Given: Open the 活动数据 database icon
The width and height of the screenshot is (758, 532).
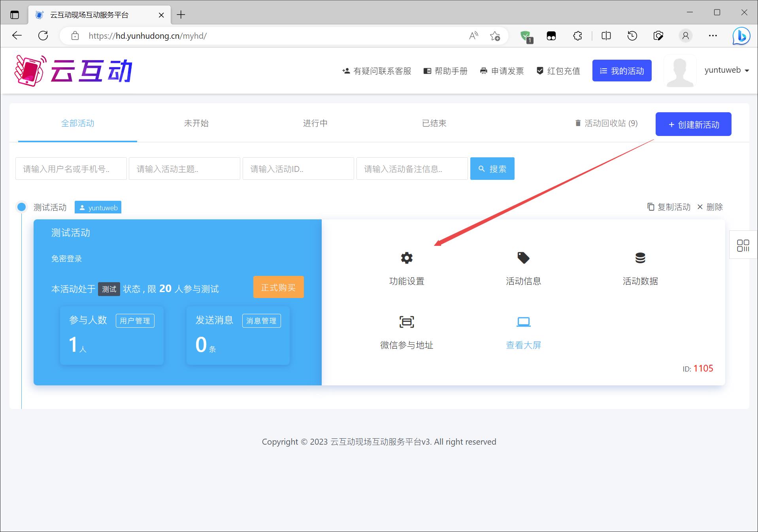Looking at the screenshot, I should coord(640,258).
